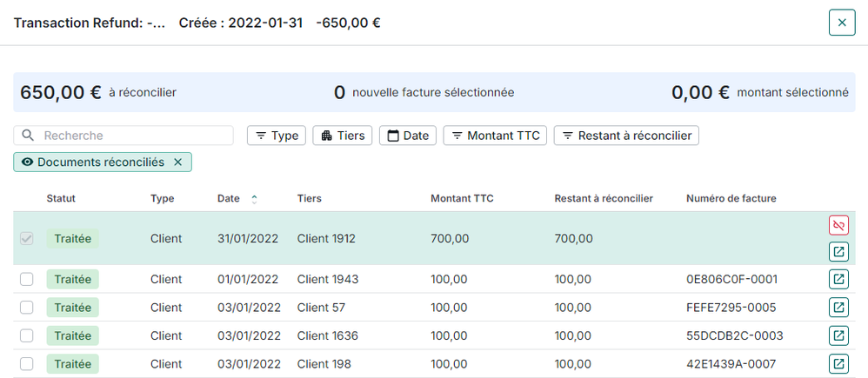Open invoice 0E806C0F-0001 external link icon
This screenshot has width=868, height=378.
coord(838,280)
